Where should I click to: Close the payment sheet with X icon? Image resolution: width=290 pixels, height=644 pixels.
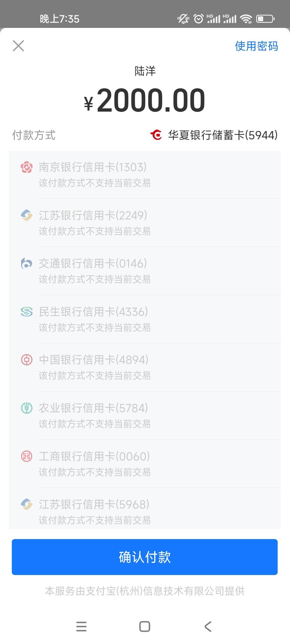(x=18, y=46)
